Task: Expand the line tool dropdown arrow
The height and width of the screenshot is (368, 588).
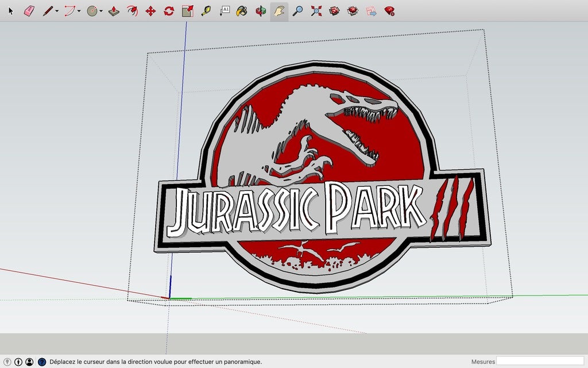Action: pos(57,11)
